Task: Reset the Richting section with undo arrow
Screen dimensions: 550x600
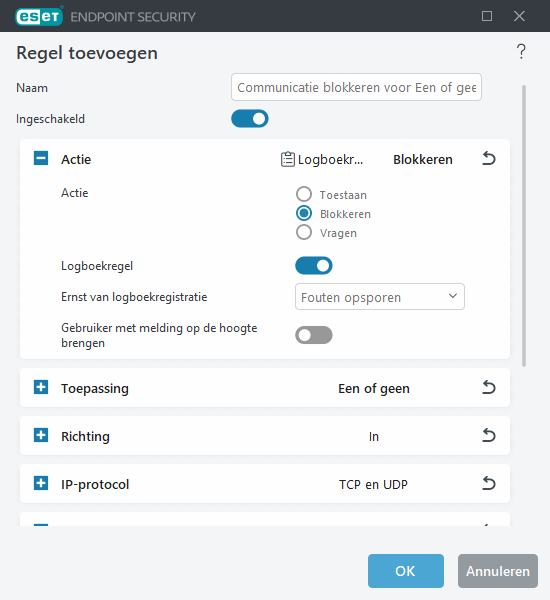Action: (x=488, y=435)
